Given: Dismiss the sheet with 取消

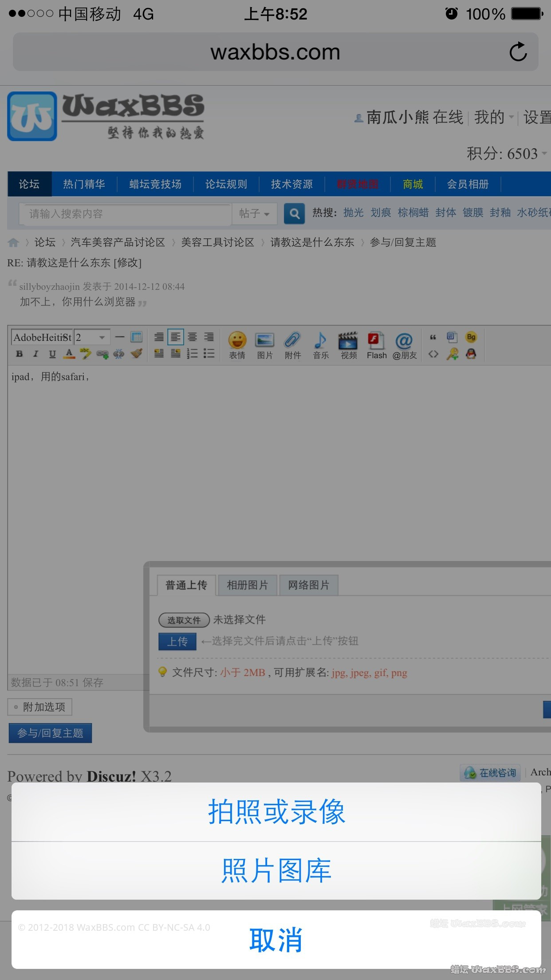Looking at the screenshot, I should pyautogui.click(x=276, y=940).
